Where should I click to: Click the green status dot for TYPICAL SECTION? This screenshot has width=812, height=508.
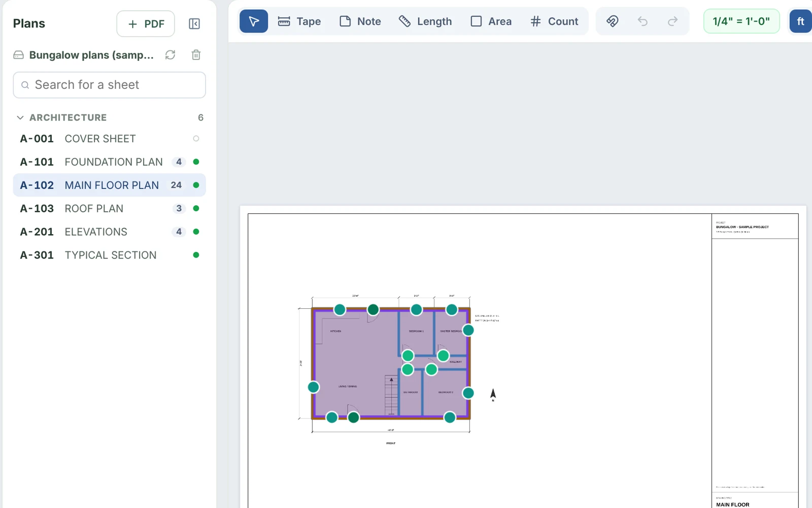196,255
